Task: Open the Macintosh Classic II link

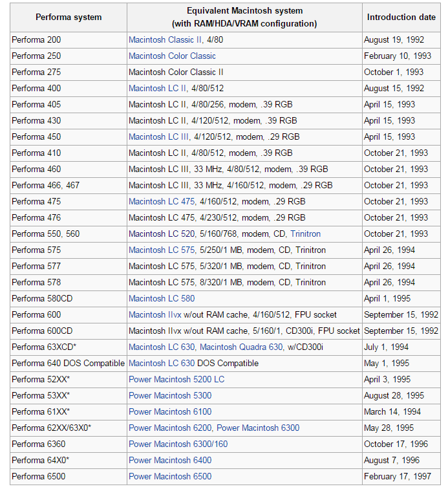Action: pyautogui.click(x=165, y=39)
